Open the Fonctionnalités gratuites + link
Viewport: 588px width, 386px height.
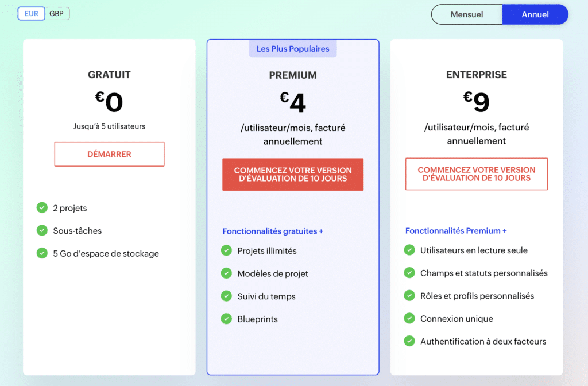273,231
